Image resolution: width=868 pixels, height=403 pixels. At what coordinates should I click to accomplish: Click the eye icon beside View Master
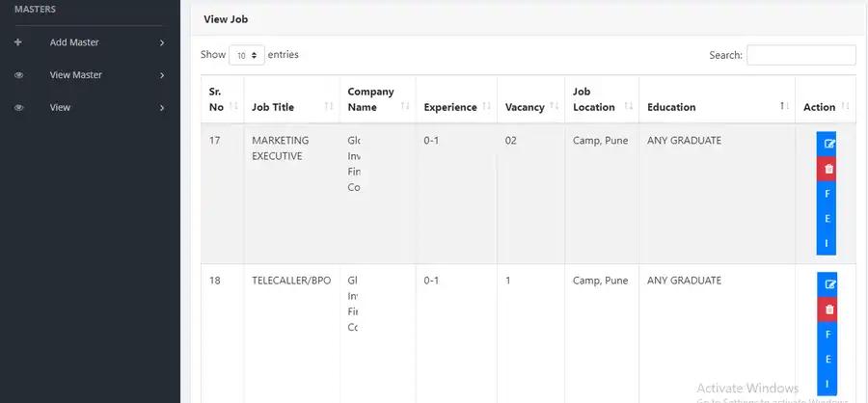[18, 75]
